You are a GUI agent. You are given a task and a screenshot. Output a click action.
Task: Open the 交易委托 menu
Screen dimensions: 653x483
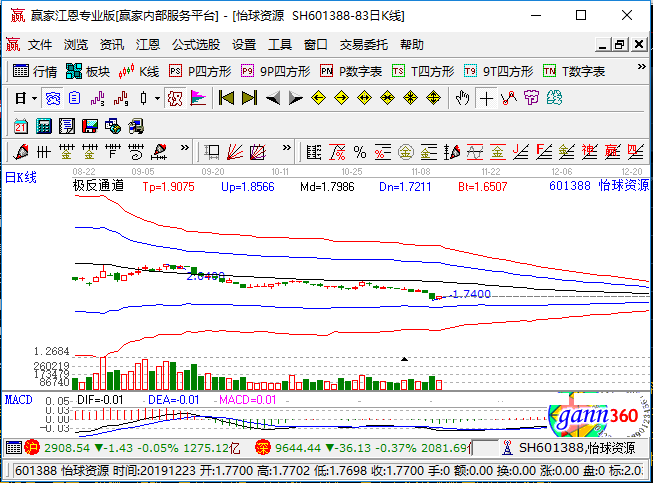(364, 45)
